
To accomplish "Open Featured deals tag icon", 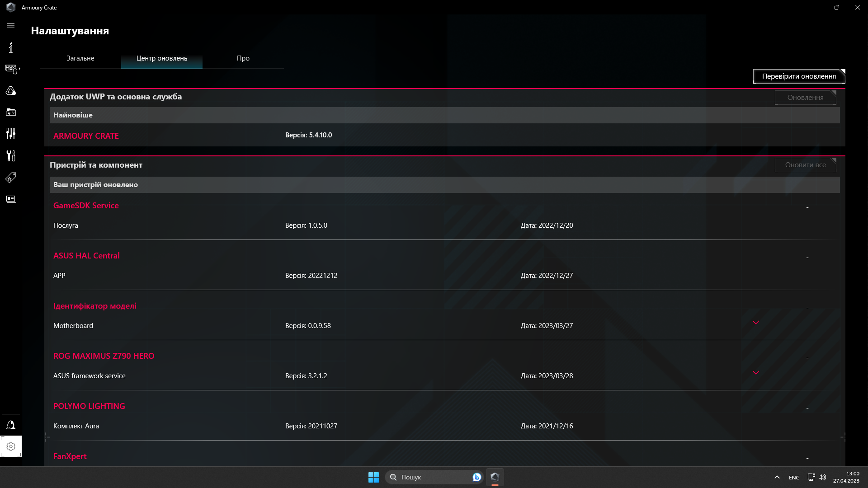I will point(11,178).
